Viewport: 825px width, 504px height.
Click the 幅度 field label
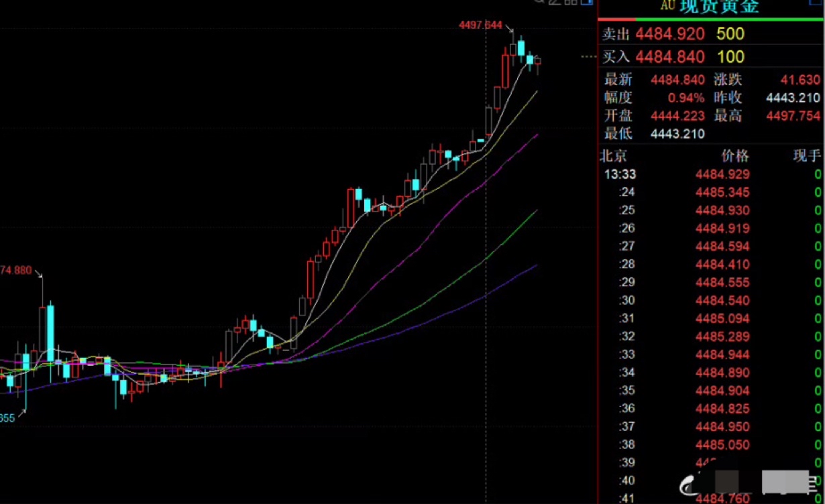point(618,98)
